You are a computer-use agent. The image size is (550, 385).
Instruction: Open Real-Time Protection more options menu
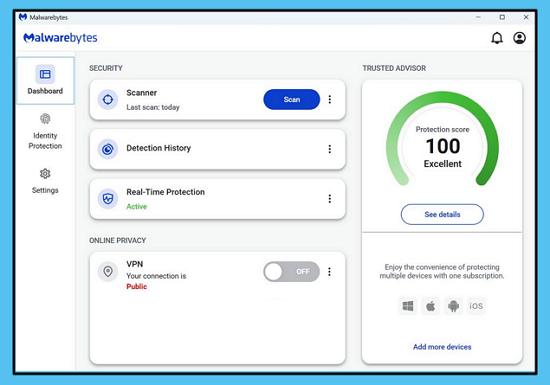(x=330, y=199)
